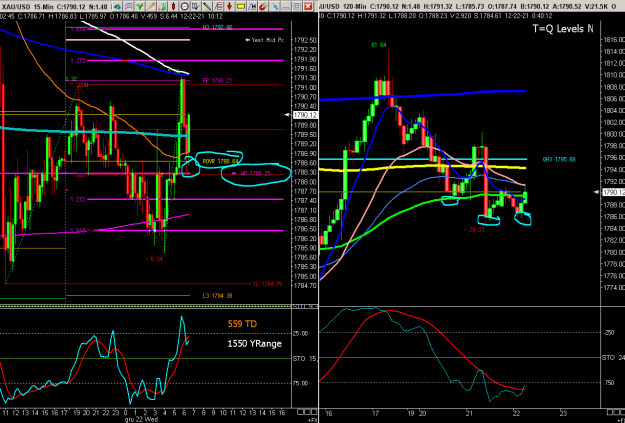Select the Fibonacci fan lines tool
This screenshot has width=625, height=423.
(218, 6)
